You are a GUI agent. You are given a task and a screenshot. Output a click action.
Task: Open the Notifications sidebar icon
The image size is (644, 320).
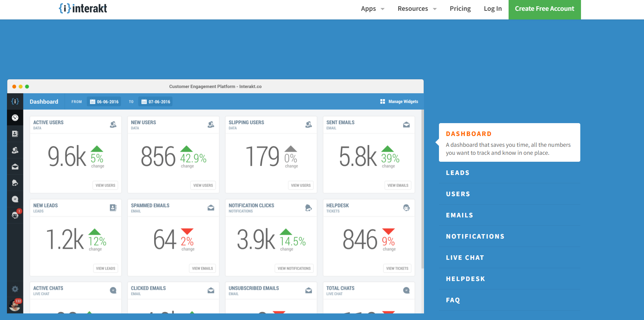click(x=15, y=183)
